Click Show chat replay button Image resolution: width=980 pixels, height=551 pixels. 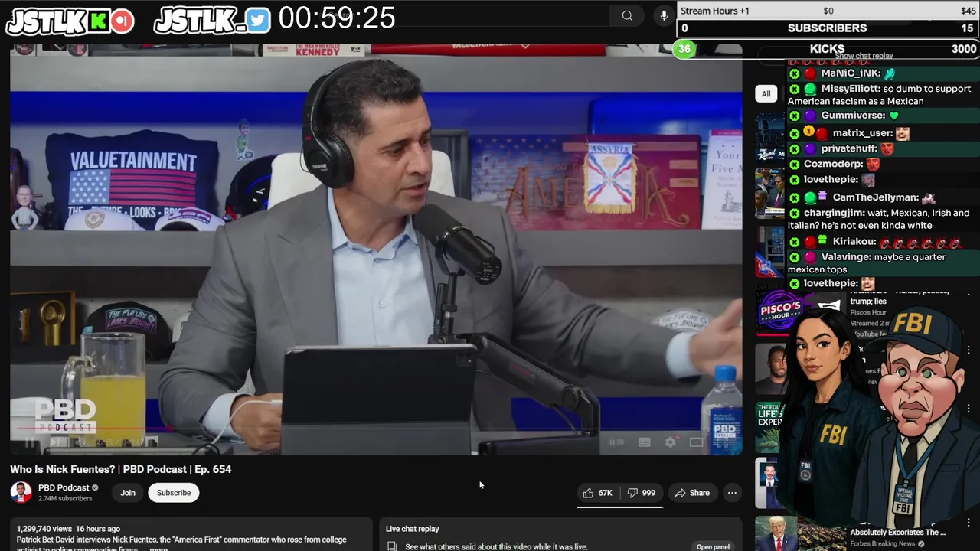coord(864,56)
